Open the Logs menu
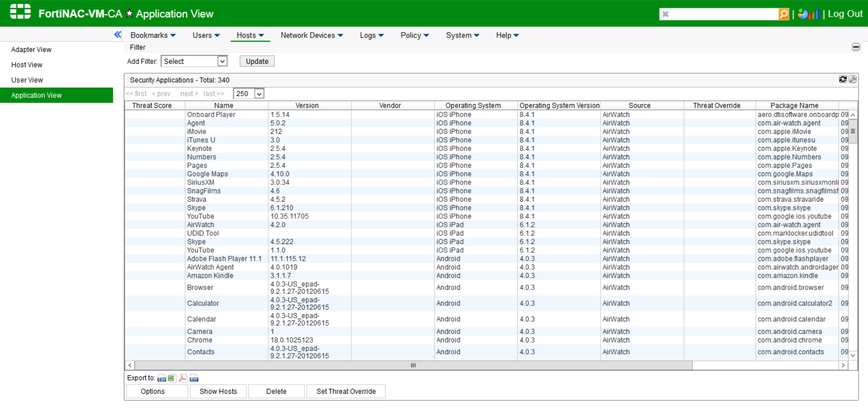Image resolution: width=868 pixels, height=410 pixels. (371, 35)
